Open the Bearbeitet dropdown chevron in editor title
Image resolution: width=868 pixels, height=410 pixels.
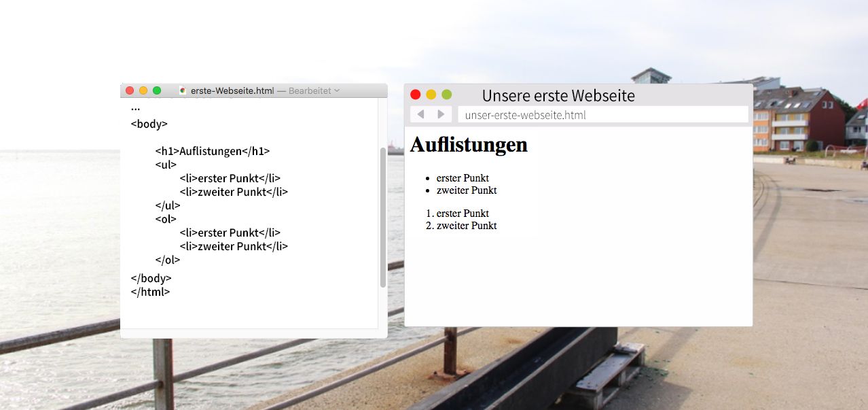(x=337, y=90)
